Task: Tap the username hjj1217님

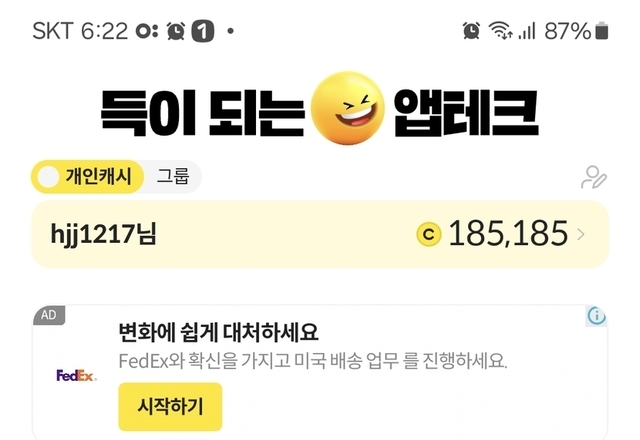Action: point(104,235)
